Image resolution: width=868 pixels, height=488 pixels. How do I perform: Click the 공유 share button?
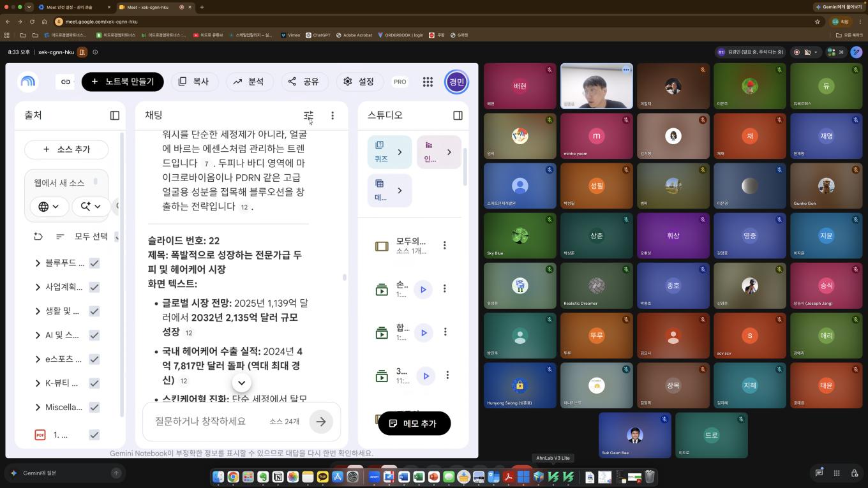(x=304, y=82)
